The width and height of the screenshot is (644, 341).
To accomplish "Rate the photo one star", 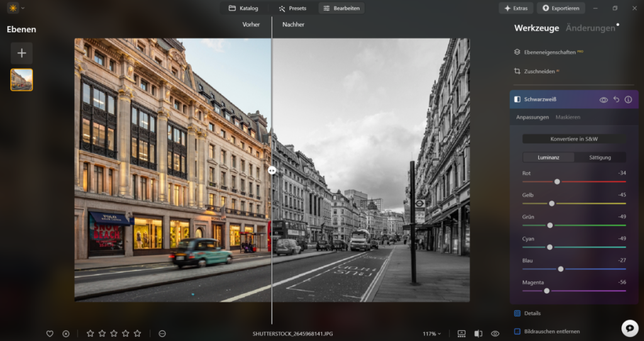I will click(x=90, y=333).
